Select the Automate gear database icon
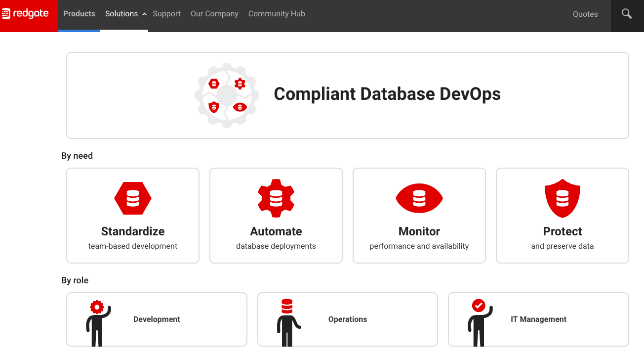The height and width of the screenshot is (357, 644). [276, 198]
